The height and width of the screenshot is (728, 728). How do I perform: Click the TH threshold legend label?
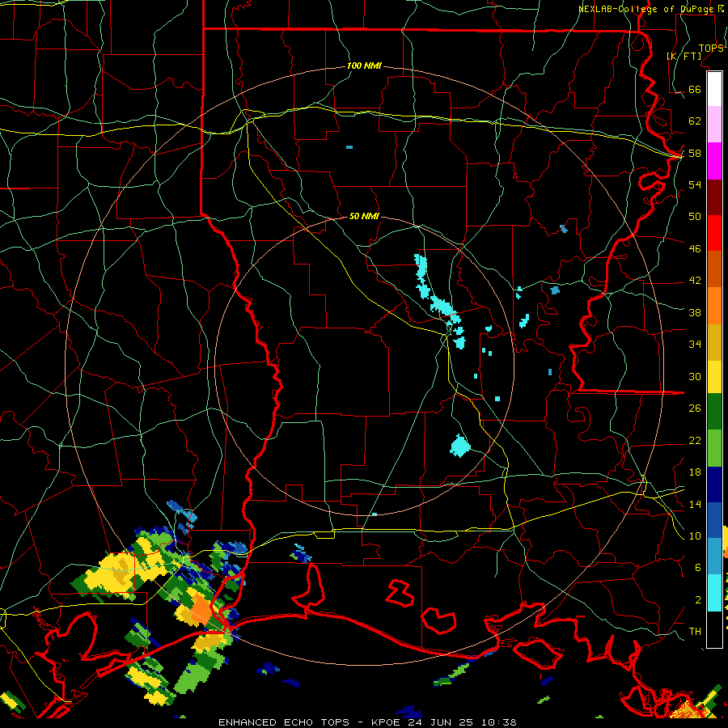(695, 632)
